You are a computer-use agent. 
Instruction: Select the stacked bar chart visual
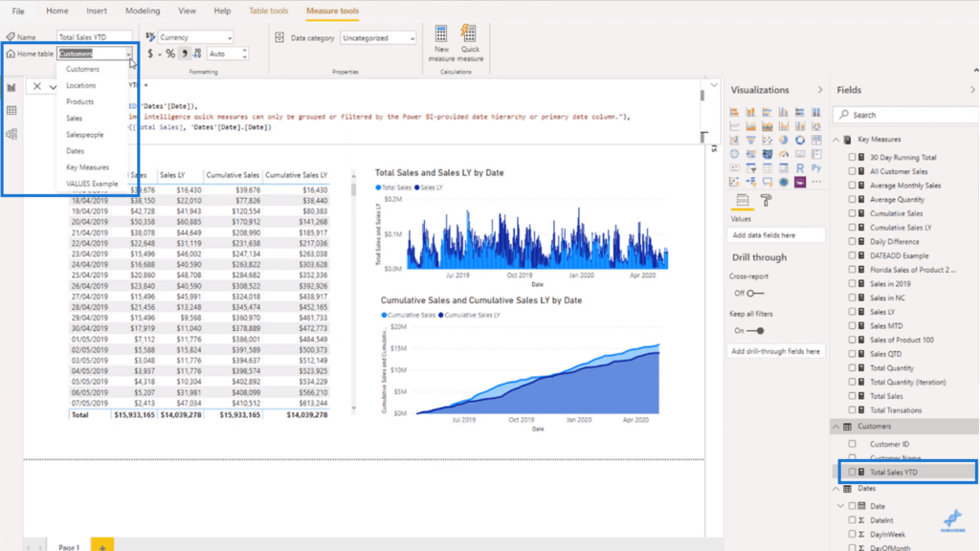point(734,113)
